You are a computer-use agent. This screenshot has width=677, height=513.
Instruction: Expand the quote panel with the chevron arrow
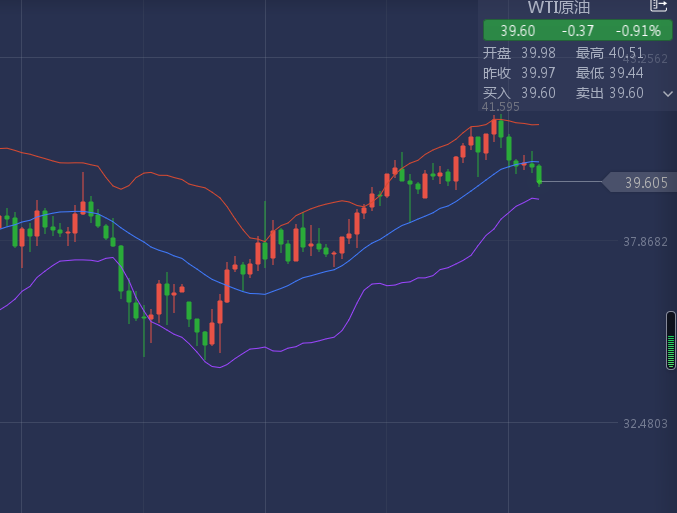668,93
